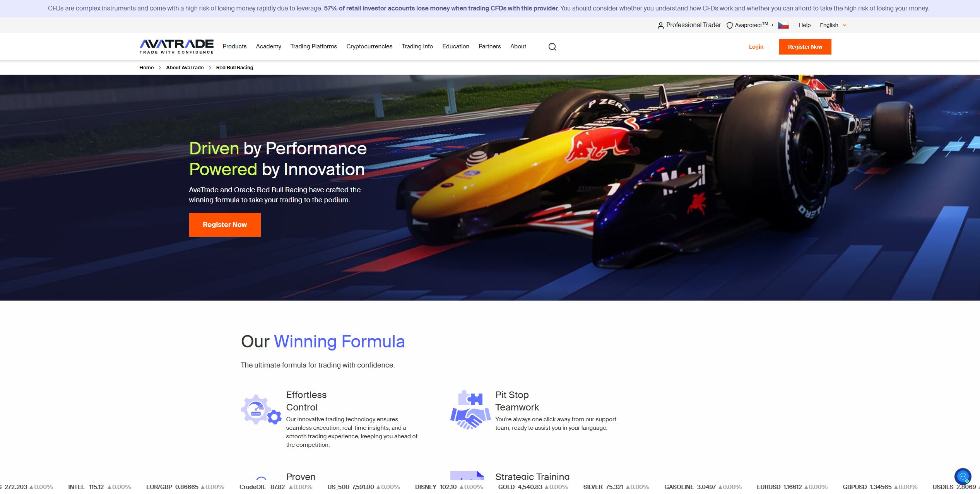The width and height of the screenshot is (980, 494).
Task: Click the GOLD 4,540.83 ticker entry
Action: [533, 487]
